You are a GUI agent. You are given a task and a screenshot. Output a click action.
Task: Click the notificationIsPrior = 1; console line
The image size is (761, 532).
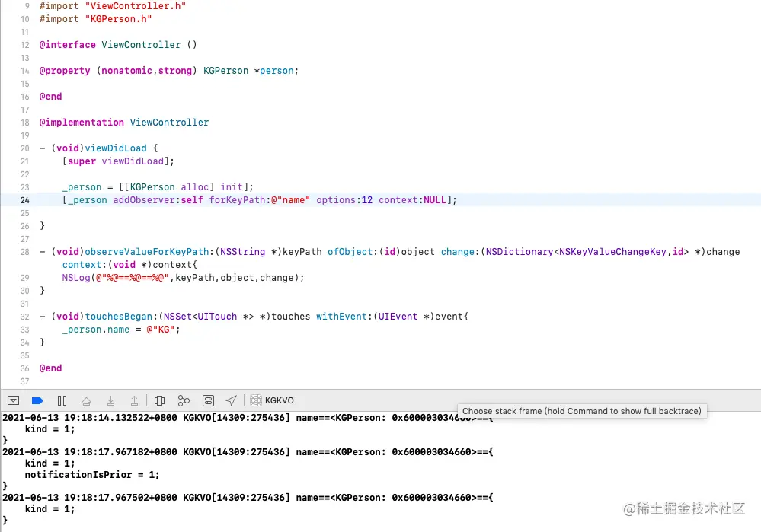coord(92,475)
